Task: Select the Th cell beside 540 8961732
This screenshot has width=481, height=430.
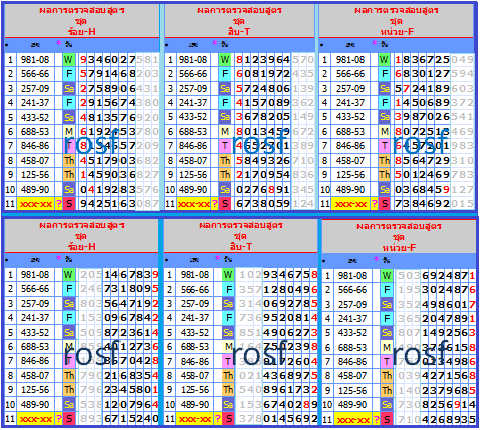Action: (228, 390)
